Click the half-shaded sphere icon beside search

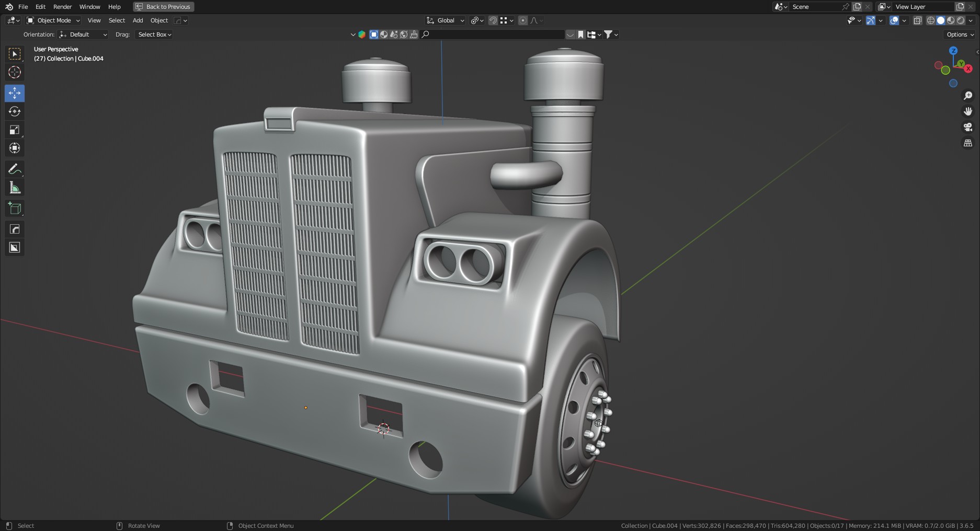pyautogui.click(x=384, y=34)
